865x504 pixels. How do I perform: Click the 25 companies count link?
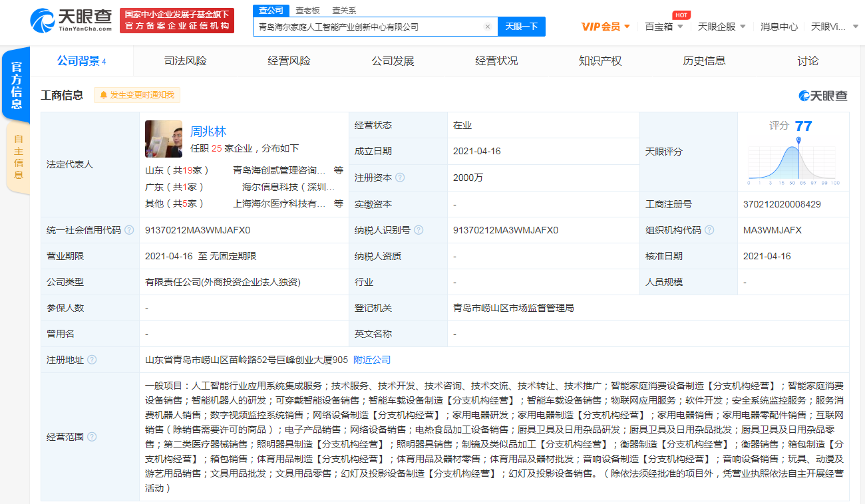click(x=216, y=148)
